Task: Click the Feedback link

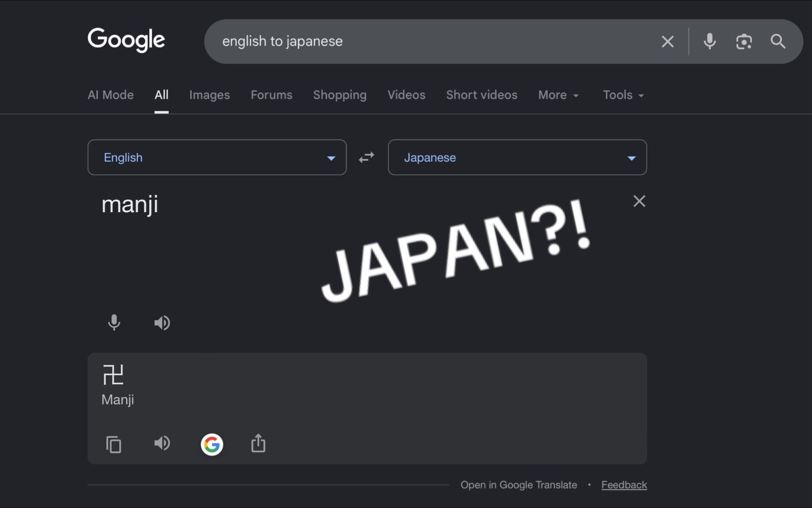Action: [624, 485]
